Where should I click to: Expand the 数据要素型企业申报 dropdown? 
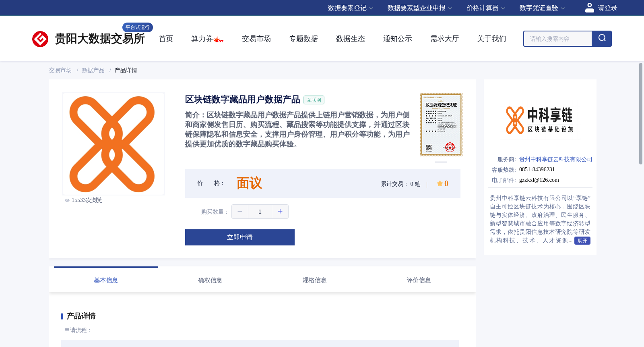420,8
